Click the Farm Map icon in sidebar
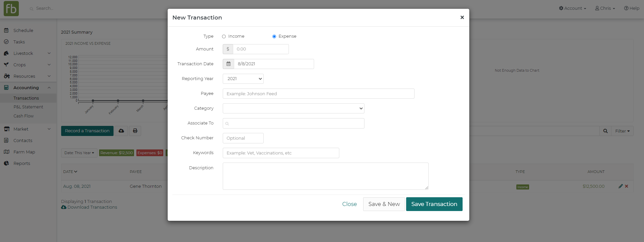Viewport: 644px width, 242px height. pos(6,152)
